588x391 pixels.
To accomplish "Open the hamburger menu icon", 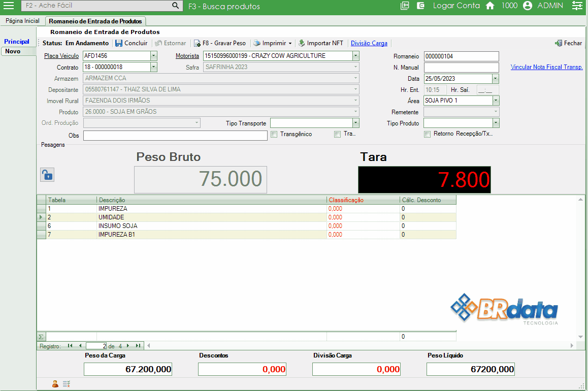I will (x=9, y=6).
